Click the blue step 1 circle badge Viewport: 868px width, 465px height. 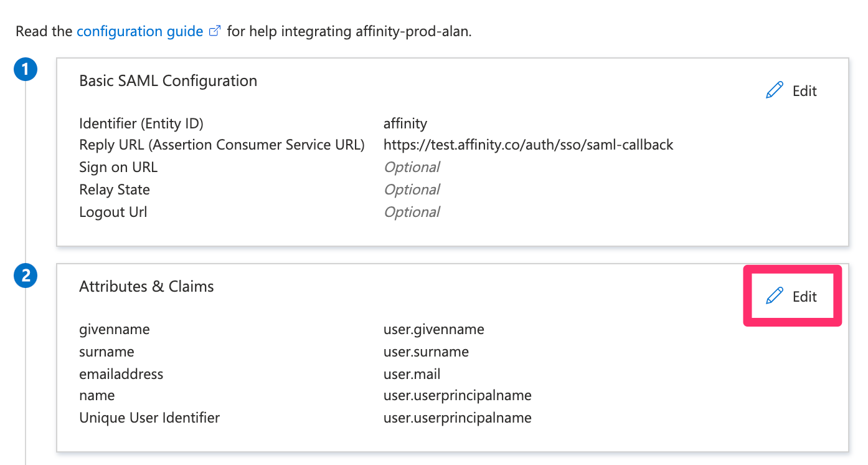pos(26,69)
